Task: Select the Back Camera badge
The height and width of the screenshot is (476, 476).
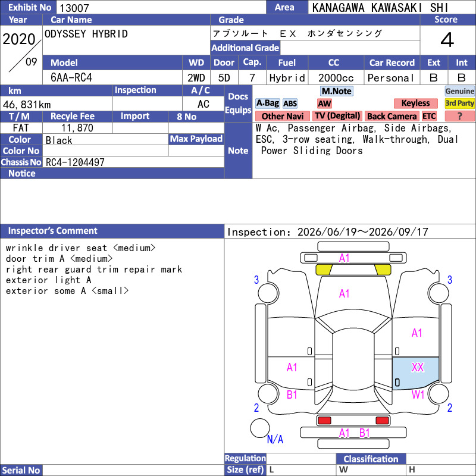Action: pos(392,116)
